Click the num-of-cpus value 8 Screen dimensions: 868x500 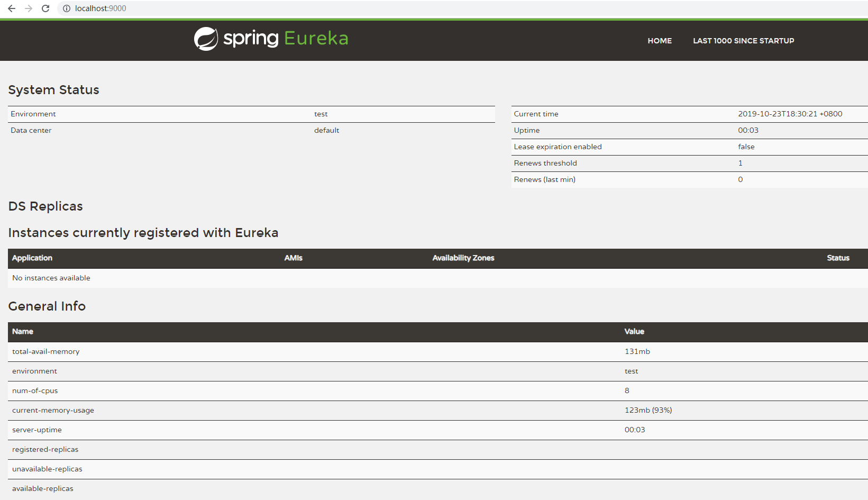coord(627,390)
